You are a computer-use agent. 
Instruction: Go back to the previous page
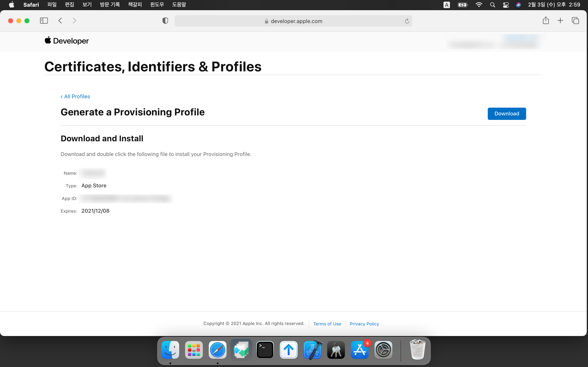pos(60,21)
